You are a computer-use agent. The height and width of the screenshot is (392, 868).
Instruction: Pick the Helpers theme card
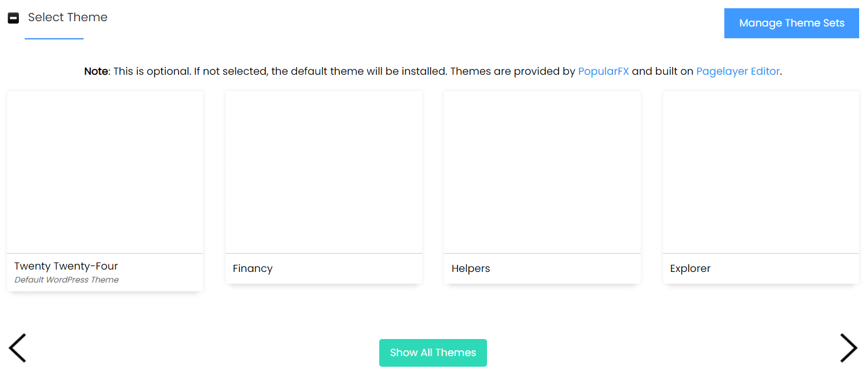(542, 172)
